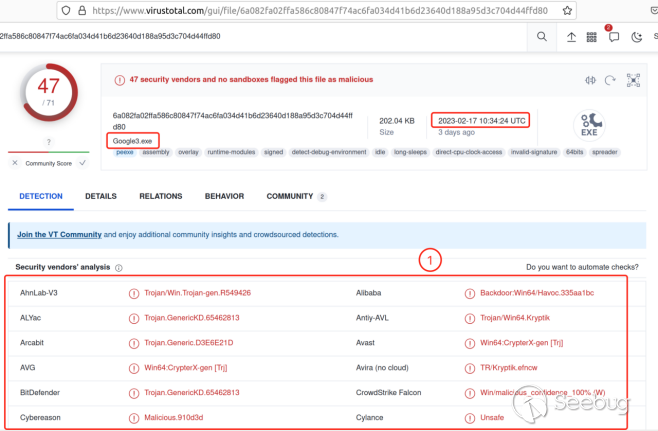Vote malicious with community score X

click(x=15, y=163)
